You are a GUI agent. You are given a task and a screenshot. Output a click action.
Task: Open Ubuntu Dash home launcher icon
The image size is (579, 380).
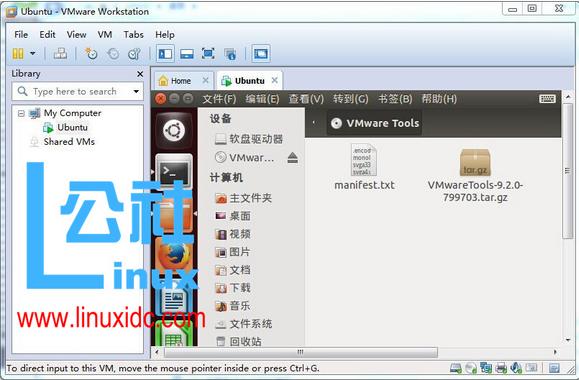[174, 131]
